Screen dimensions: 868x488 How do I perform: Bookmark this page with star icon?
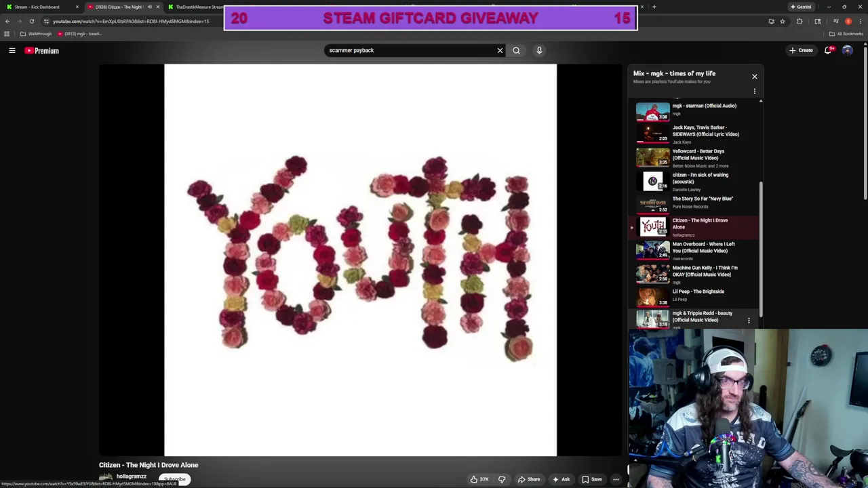(782, 21)
